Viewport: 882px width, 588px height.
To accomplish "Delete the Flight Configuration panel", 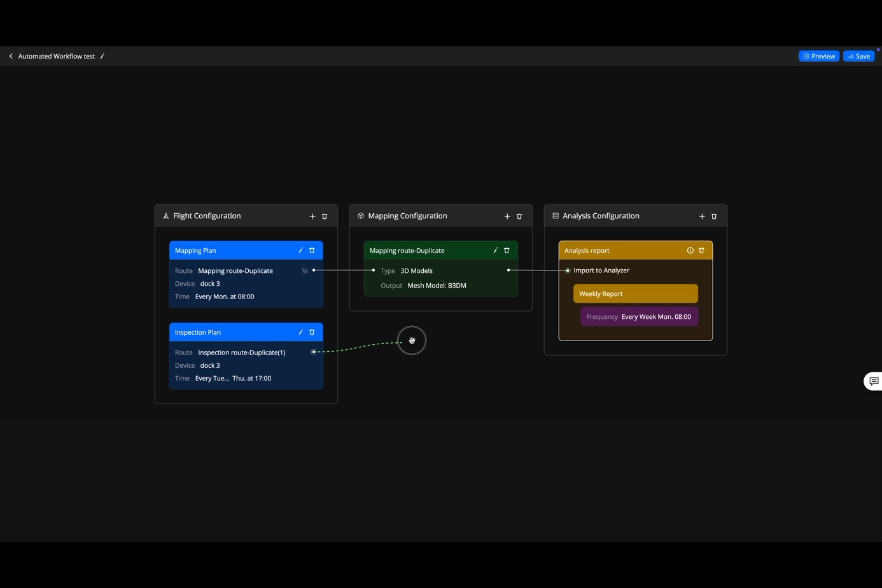I will point(325,216).
